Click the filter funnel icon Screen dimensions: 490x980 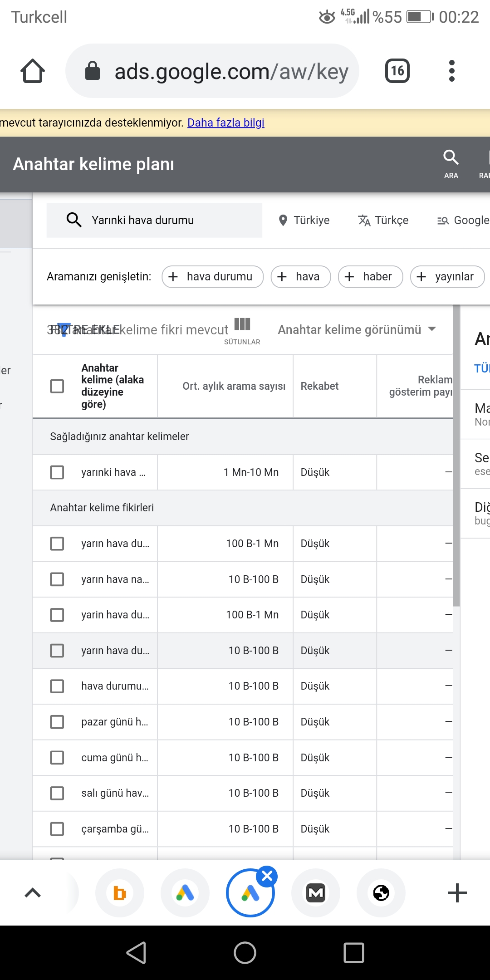tap(64, 329)
